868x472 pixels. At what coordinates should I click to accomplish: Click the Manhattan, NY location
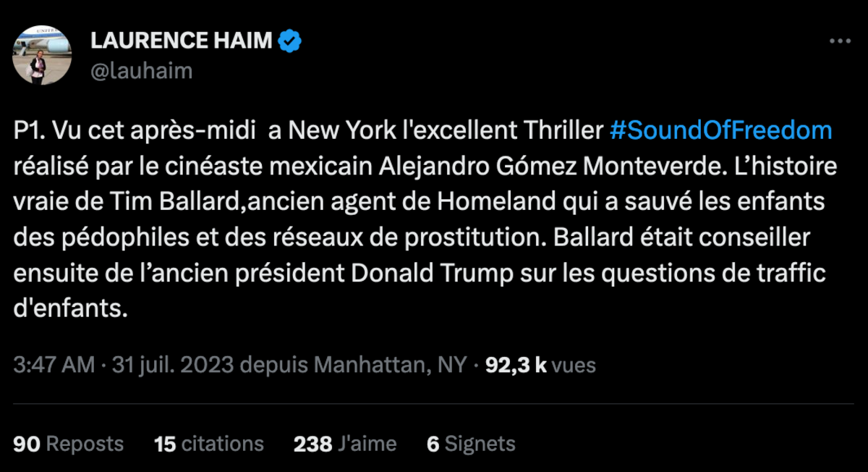[x=382, y=365]
